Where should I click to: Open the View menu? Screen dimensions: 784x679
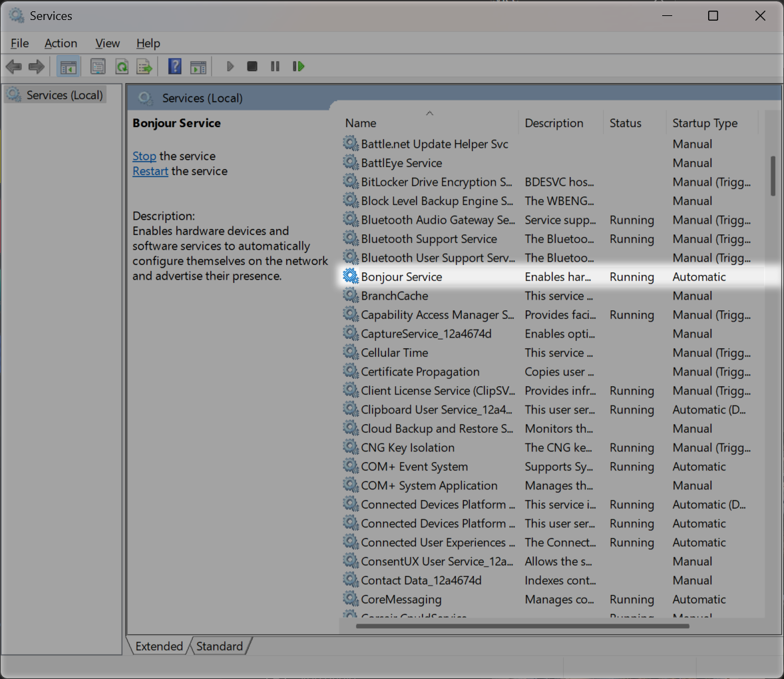click(107, 43)
